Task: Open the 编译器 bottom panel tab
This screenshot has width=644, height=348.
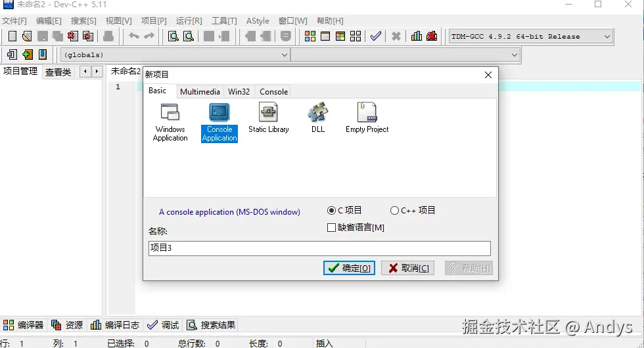Action: click(x=24, y=325)
